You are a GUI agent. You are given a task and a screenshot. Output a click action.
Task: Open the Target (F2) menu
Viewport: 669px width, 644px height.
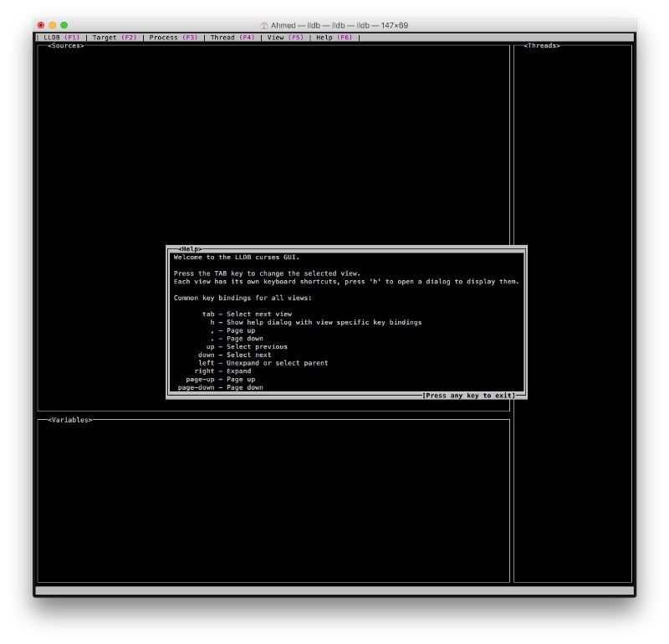pyautogui.click(x=115, y=38)
